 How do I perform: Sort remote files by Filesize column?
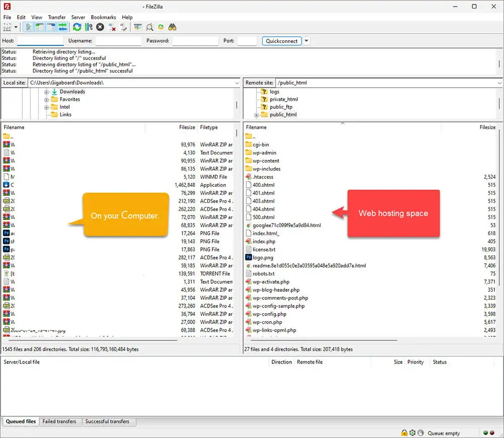(x=487, y=127)
